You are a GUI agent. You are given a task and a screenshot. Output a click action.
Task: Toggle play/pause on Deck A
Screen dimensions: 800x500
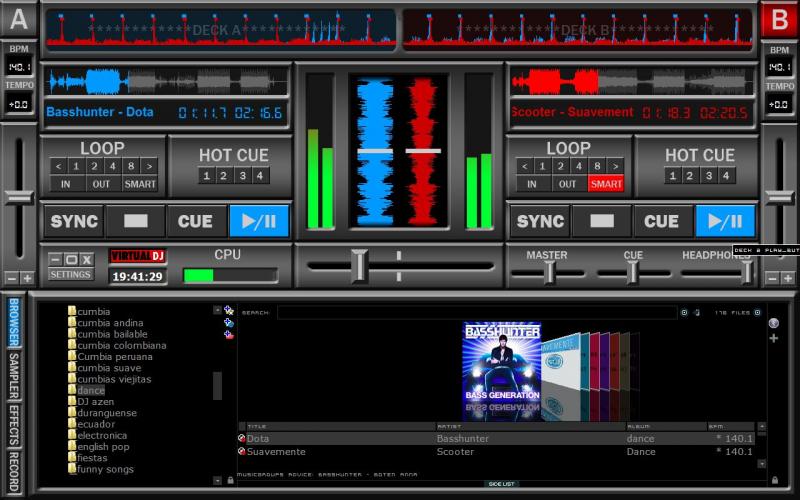[259, 221]
